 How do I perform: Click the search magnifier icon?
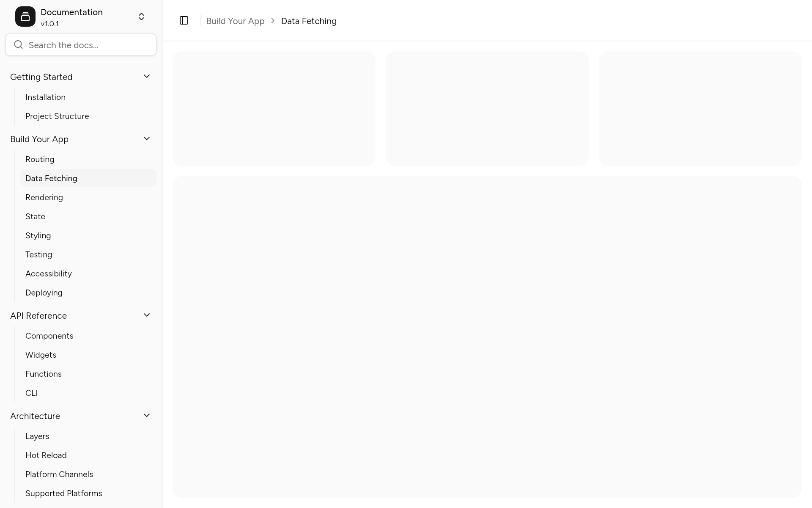18,44
